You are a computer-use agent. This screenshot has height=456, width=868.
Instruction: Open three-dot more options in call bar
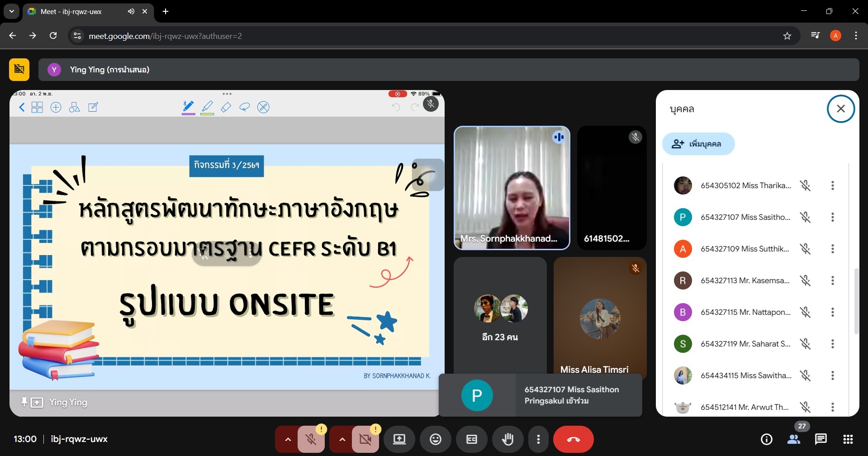coord(538,439)
